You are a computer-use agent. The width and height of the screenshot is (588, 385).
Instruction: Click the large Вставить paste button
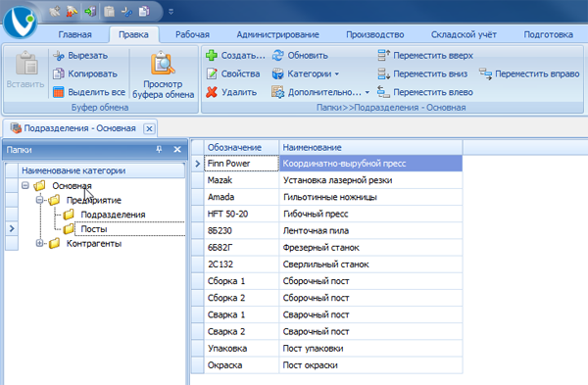[x=25, y=71]
